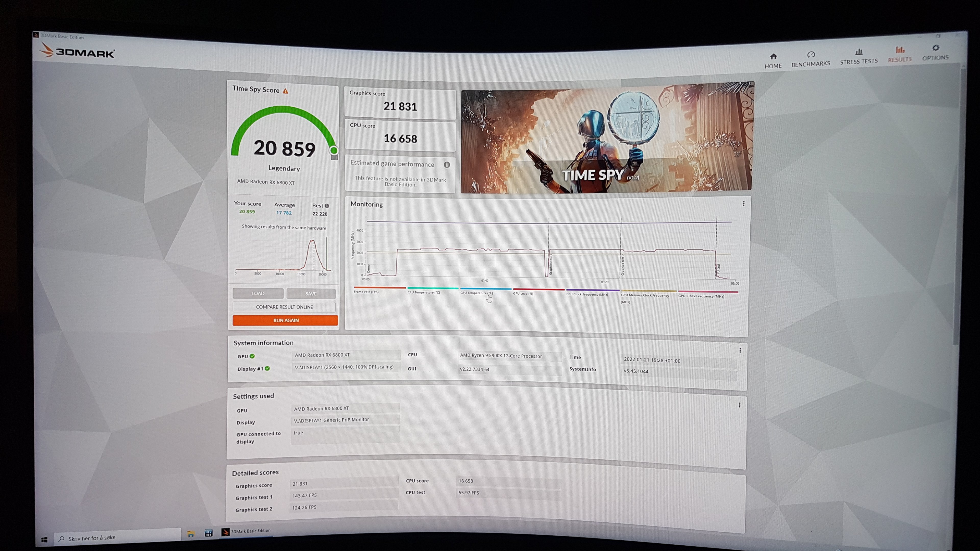Open the Settings used three-dot menu

(x=739, y=405)
